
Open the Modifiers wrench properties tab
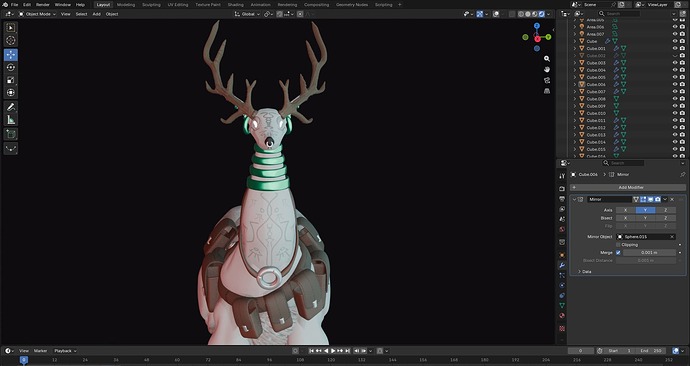pyautogui.click(x=562, y=265)
